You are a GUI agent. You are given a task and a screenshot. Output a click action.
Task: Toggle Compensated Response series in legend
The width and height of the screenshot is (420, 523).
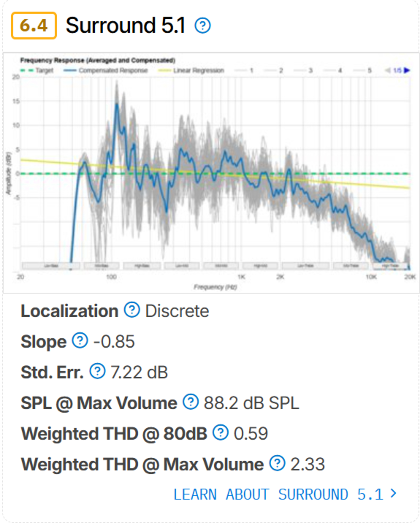[106, 70]
